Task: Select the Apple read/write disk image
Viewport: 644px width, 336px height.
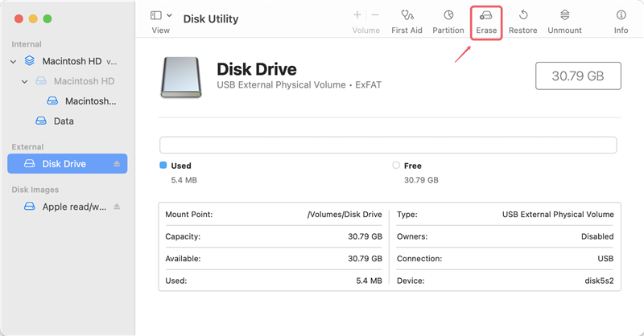Action: (x=72, y=207)
